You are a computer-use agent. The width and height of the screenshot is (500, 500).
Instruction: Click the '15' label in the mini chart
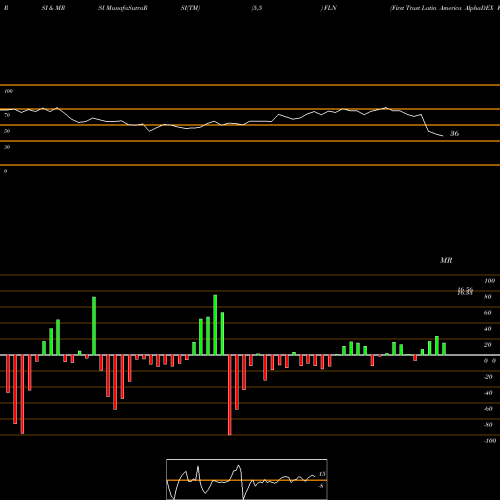[x=322, y=474]
